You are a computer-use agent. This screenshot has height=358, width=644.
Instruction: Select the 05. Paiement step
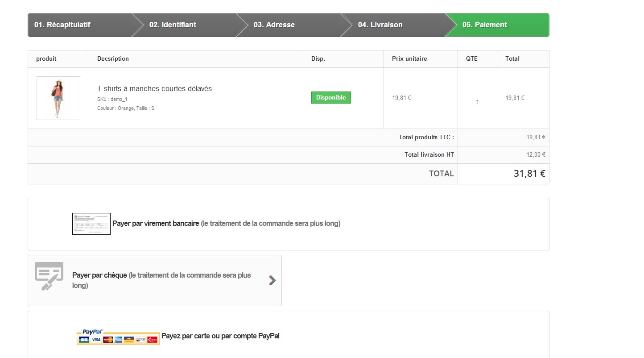pos(484,25)
